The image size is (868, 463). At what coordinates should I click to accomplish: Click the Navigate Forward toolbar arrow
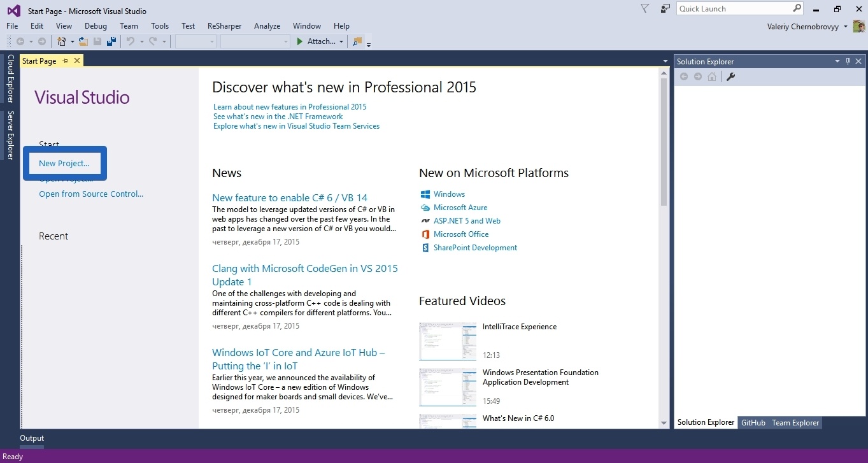pos(42,41)
